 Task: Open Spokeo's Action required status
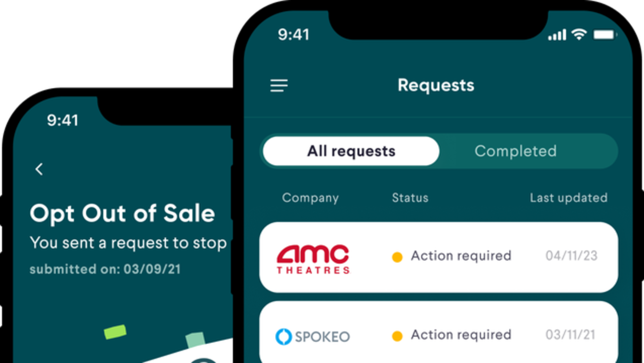click(461, 335)
